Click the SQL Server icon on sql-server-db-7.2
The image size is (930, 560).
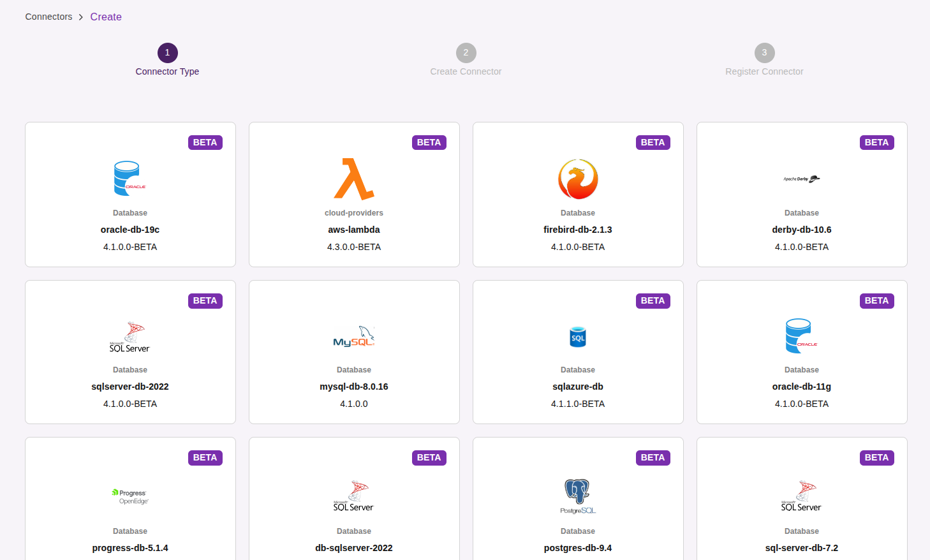click(801, 494)
